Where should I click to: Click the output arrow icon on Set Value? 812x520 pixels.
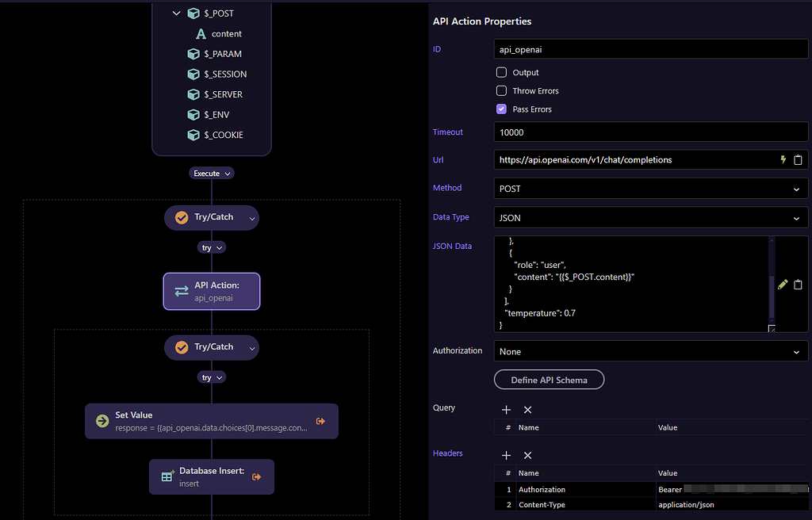tap(320, 421)
